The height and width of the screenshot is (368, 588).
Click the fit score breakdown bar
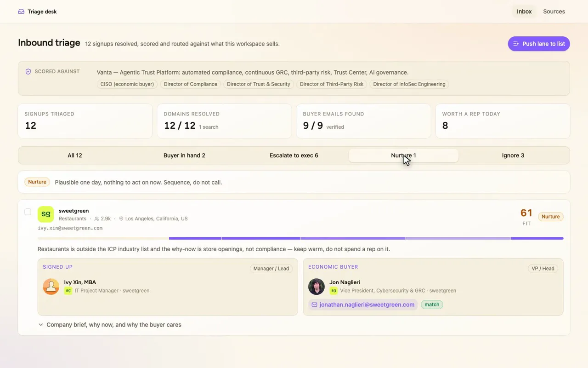point(300,238)
